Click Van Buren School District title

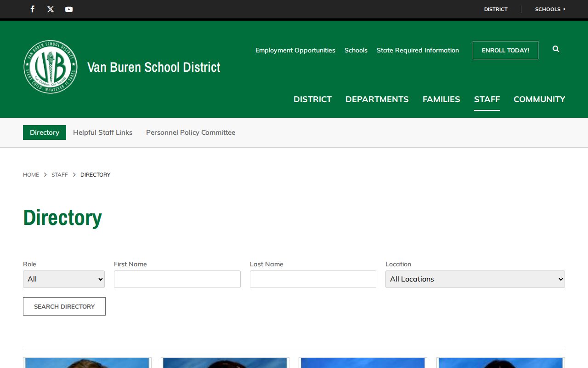pos(154,67)
